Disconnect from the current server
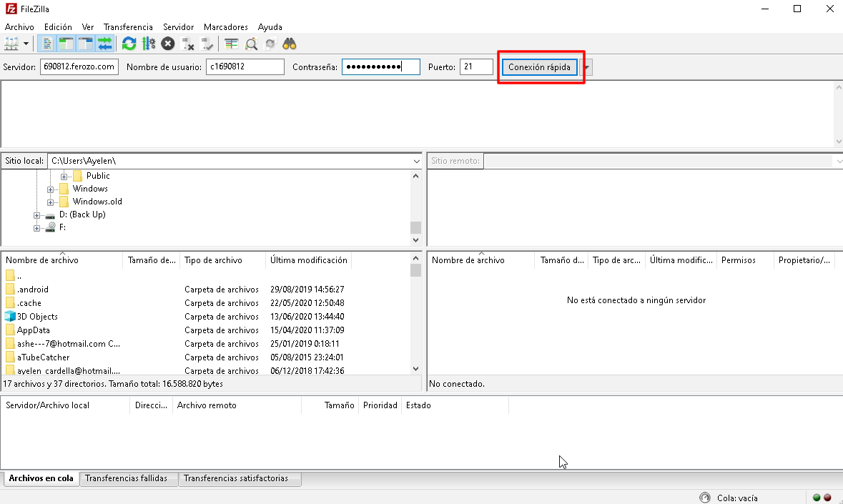This screenshot has width=843, height=504. pos(187,44)
